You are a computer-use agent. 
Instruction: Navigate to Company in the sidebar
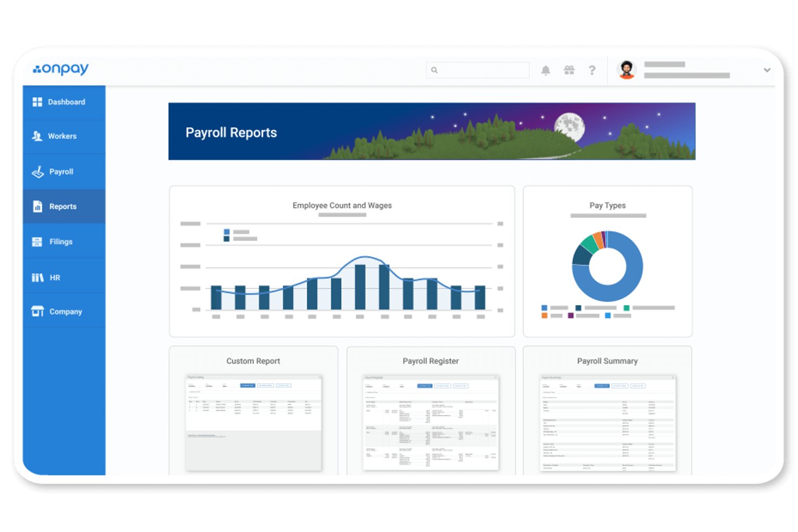coord(64,312)
